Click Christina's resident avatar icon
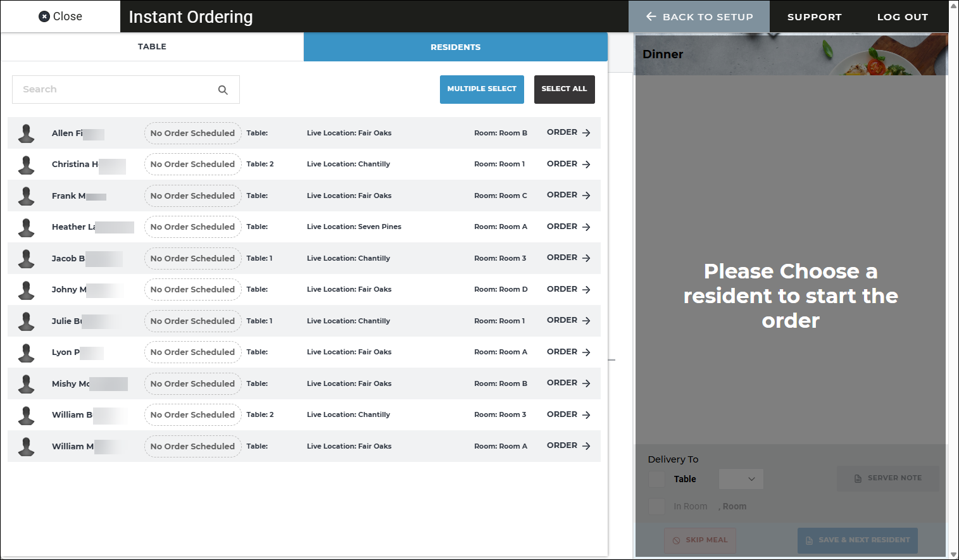959x560 pixels. 27,165
